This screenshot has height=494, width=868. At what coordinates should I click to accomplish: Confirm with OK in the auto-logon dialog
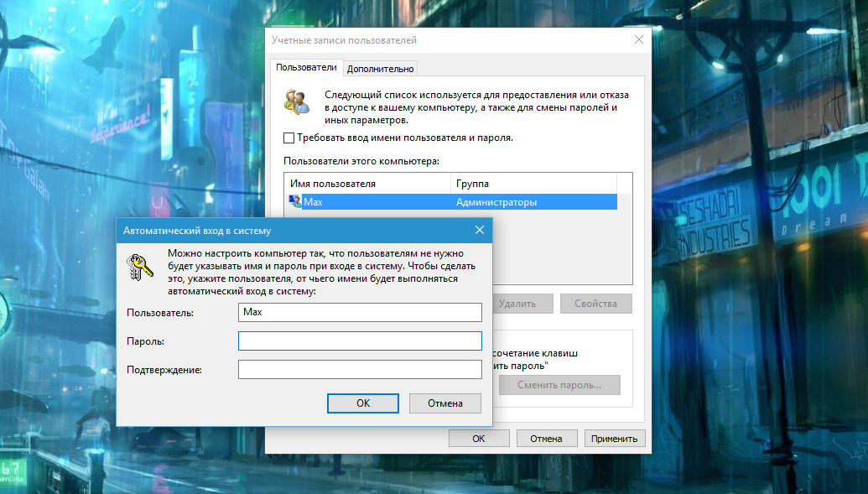coord(362,403)
